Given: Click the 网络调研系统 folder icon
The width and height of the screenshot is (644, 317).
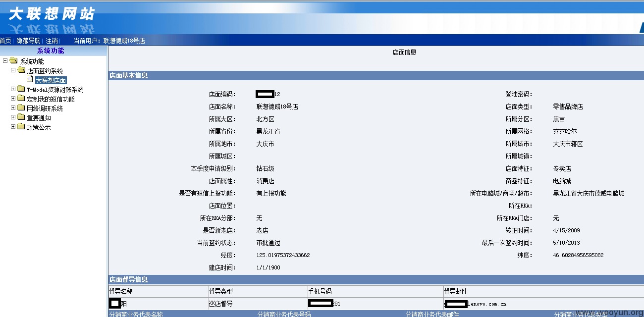Looking at the screenshot, I should 21,108.
